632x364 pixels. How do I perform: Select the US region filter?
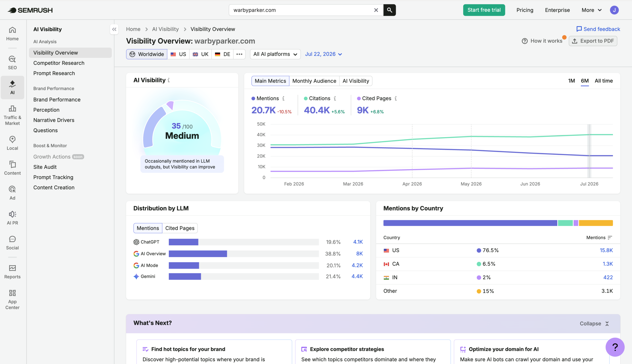pos(178,54)
